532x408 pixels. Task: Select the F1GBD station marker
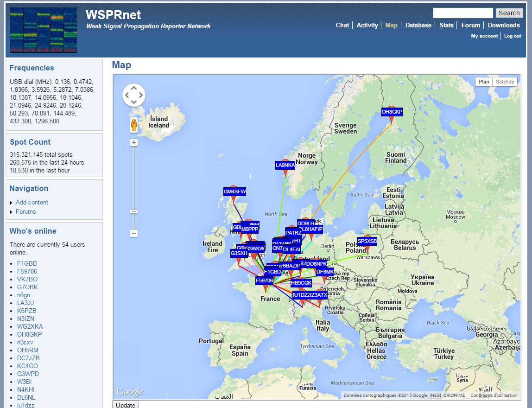pos(272,272)
